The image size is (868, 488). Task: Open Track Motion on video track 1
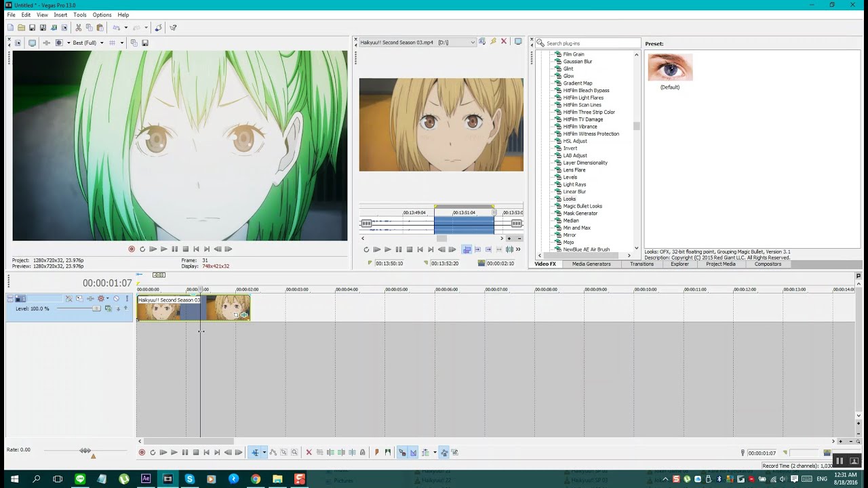[x=79, y=298]
